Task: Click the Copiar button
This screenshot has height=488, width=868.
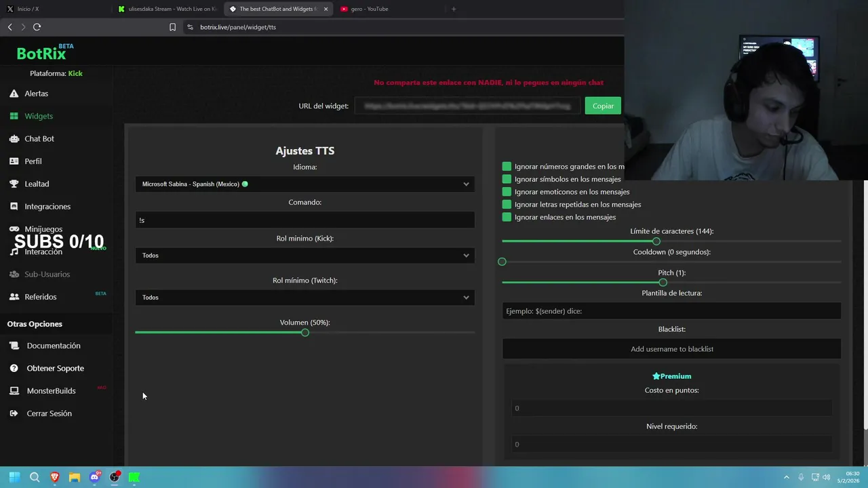Action: pos(603,106)
